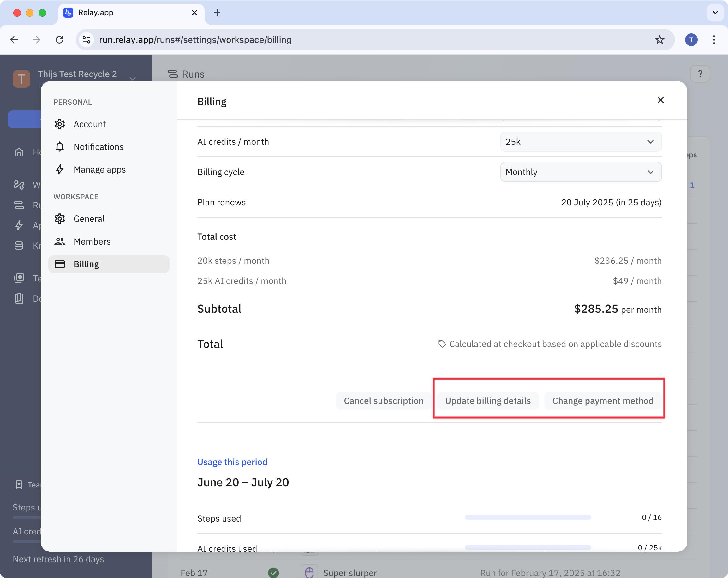The height and width of the screenshot is (578, 728).
Task: Close the Billing settings dialog
Action: [660, 100]
